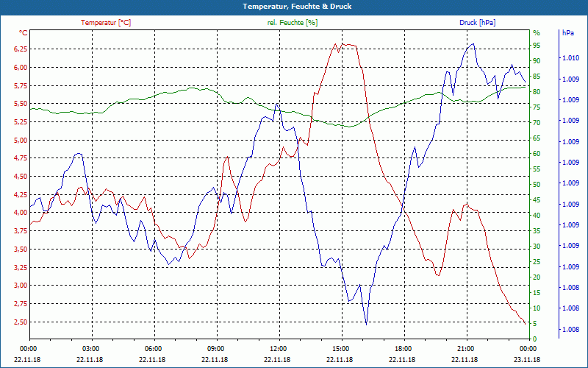Click temperature axis value 4,75
This screenshot has width=588, height=368.
click(x=21, y=158)
